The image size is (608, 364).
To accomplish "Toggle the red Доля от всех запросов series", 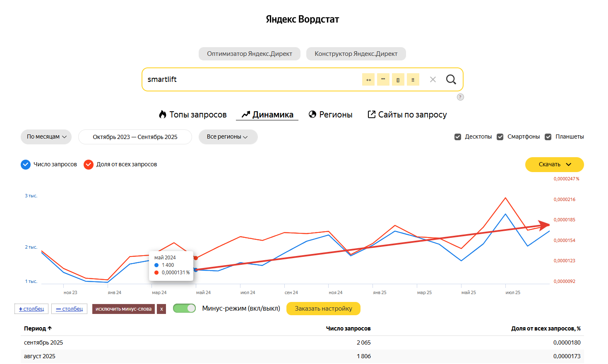I will pos(89,165).
